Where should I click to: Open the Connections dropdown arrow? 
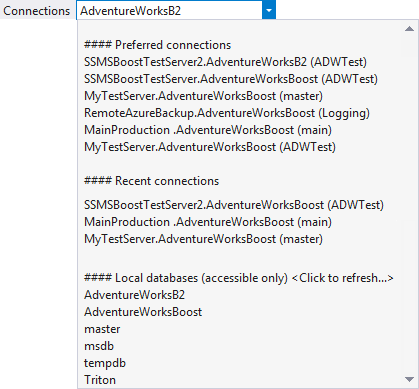(269, 10)
